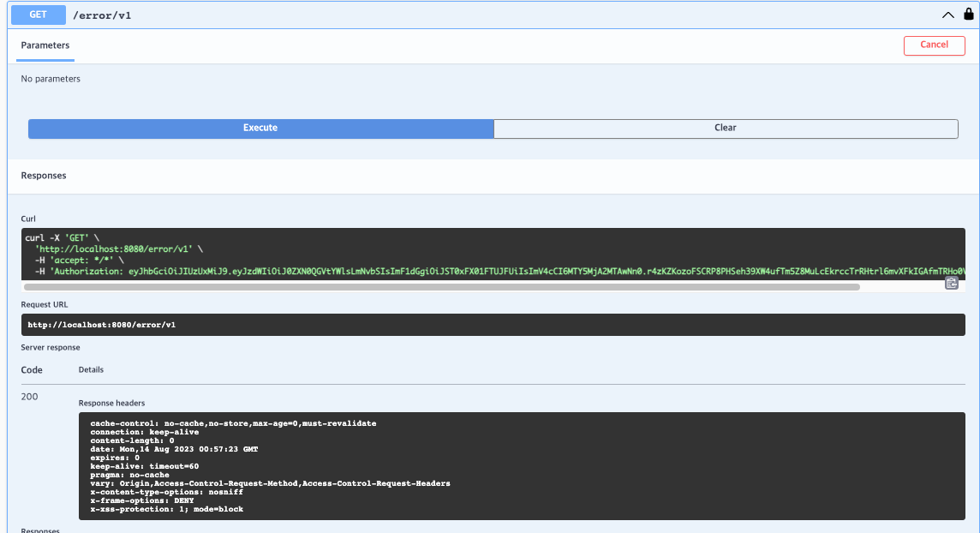This screenshot has height=533, width=980.
Task: Click the localhost URL line in curl
Action: (119, 249)
